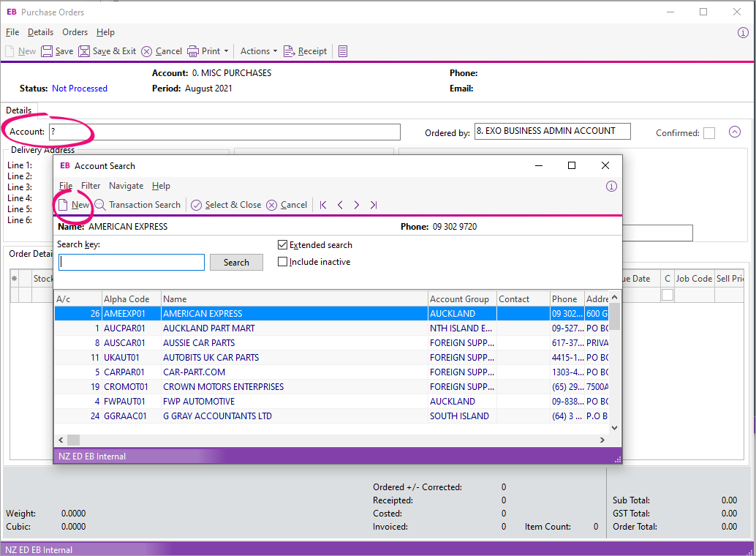Select the CROWN MOTORS ENTERPRISES row

tap(223, 387)
